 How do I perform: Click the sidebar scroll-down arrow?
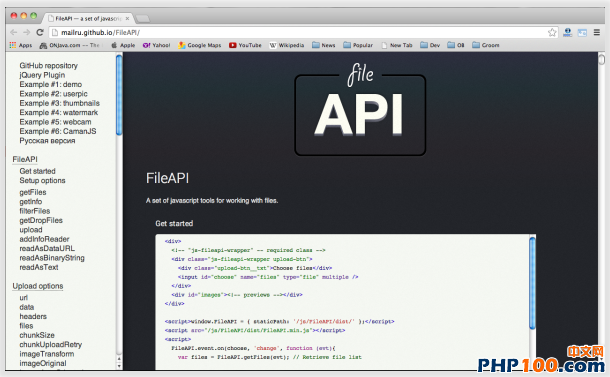point(119,366)
